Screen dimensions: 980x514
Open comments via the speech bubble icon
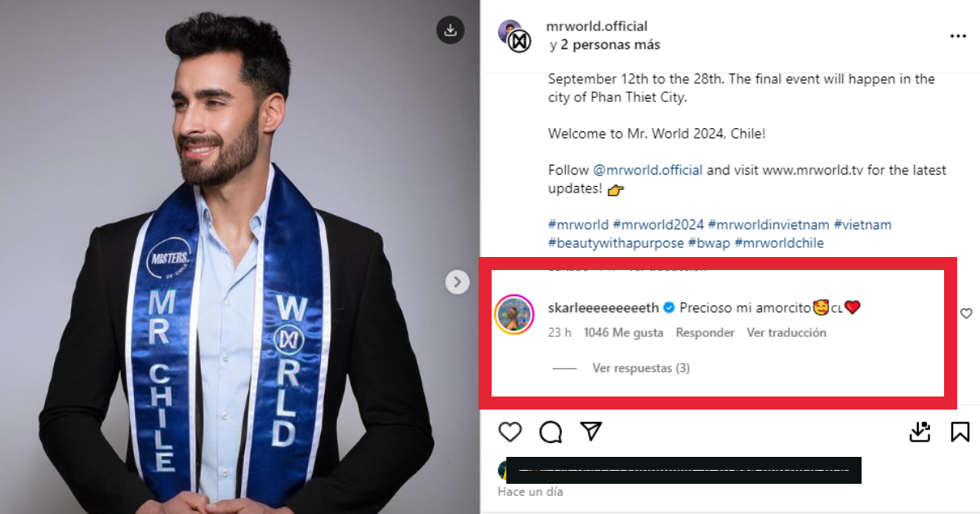pos(551,432)
